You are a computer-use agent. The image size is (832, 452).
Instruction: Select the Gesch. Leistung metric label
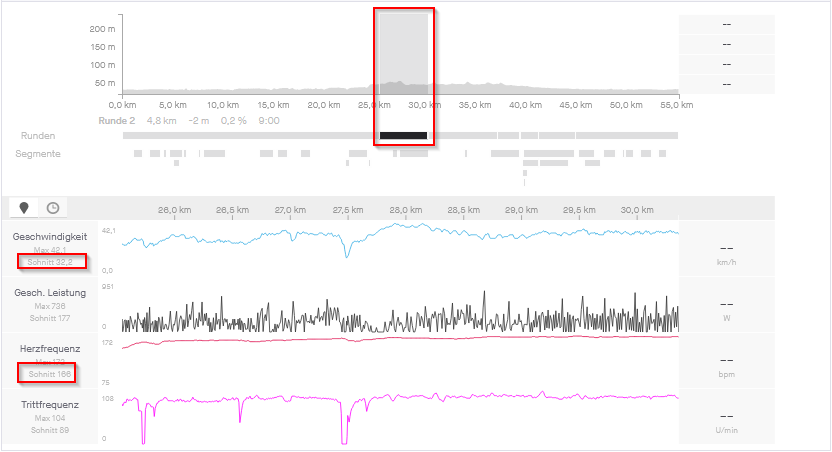click(x=50, y=292)
